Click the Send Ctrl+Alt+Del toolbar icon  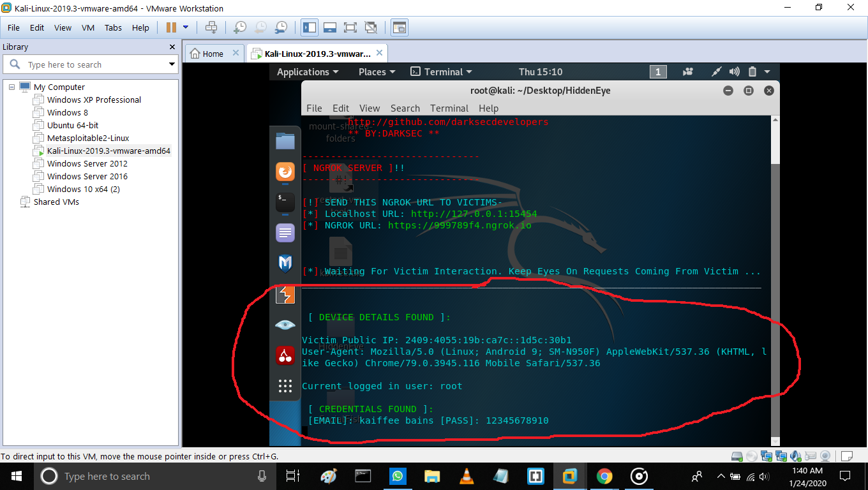211,27
